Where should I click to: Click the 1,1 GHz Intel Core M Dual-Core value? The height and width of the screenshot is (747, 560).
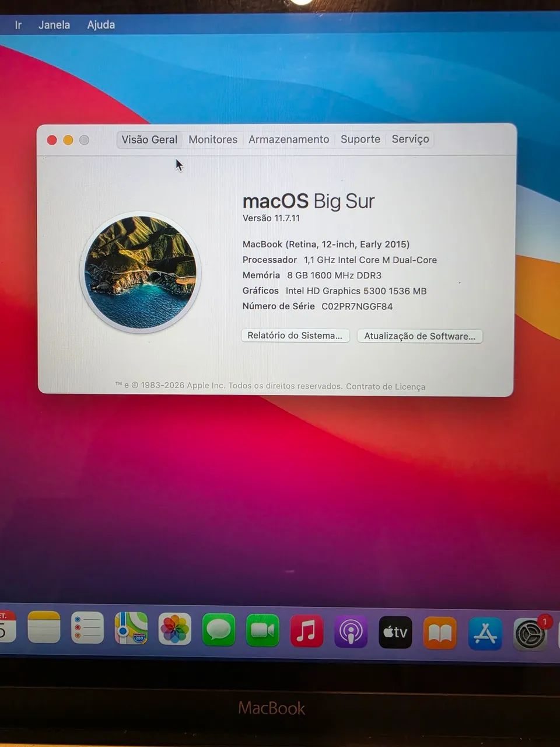(x=370, y=260)
